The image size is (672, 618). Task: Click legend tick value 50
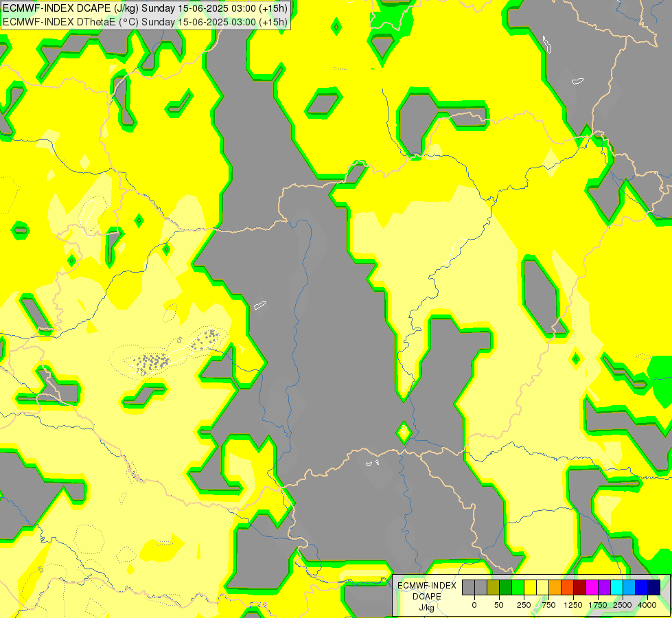pyautogui.click(x=499, y=605)
